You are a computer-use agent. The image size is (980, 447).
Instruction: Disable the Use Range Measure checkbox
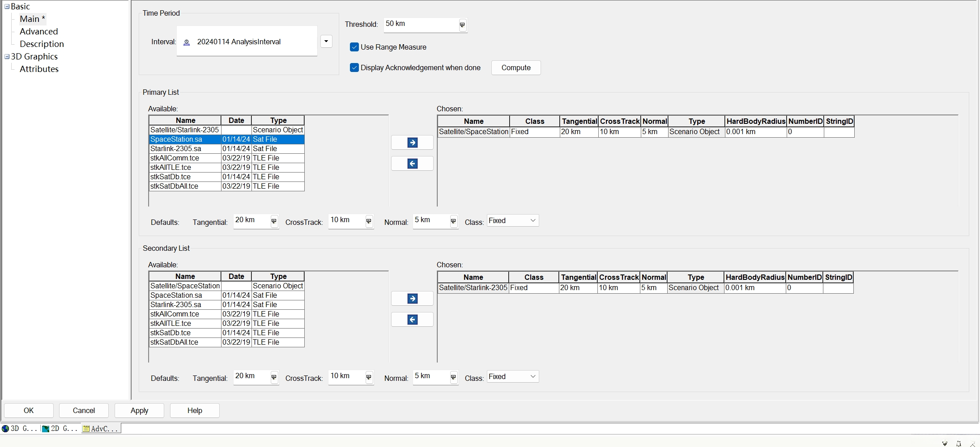click(354, 47)
